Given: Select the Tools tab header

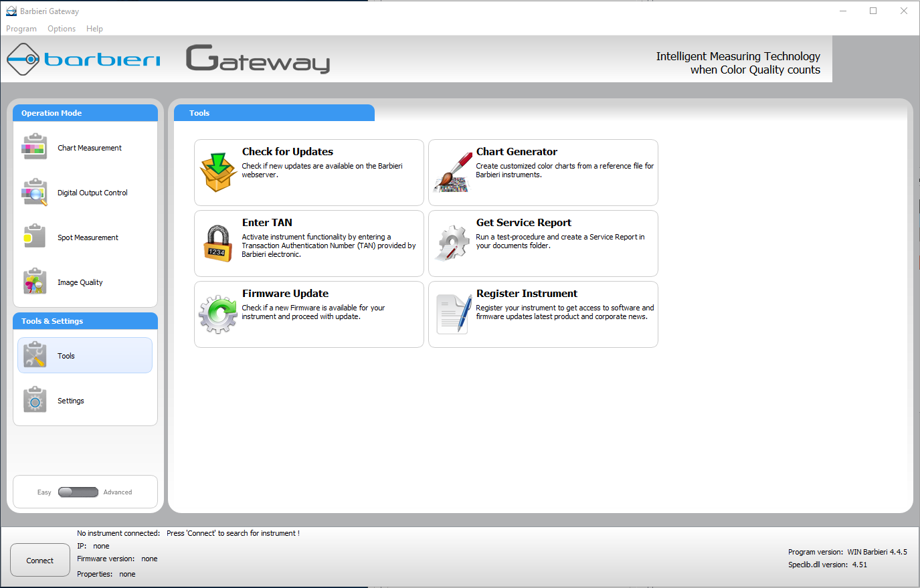Looking at the screenshot, I should (274, 113).
